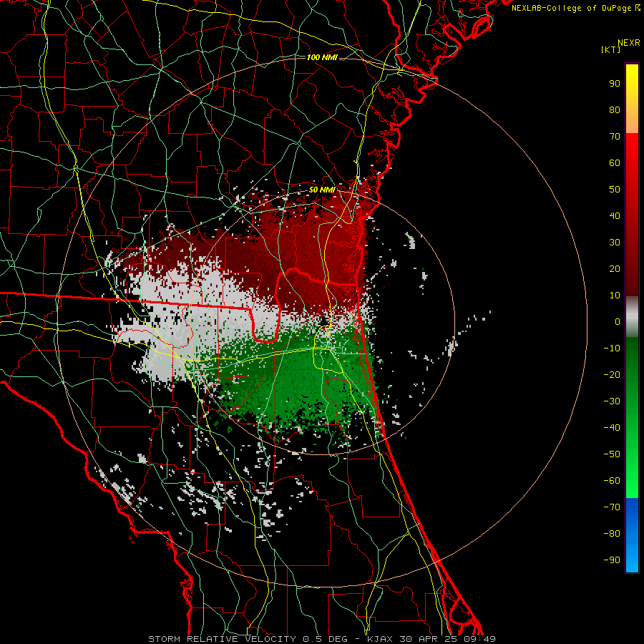The image size is (644, 644).
Task: Click the positive 20 knot scale label
Action: [x=615, y=269]
